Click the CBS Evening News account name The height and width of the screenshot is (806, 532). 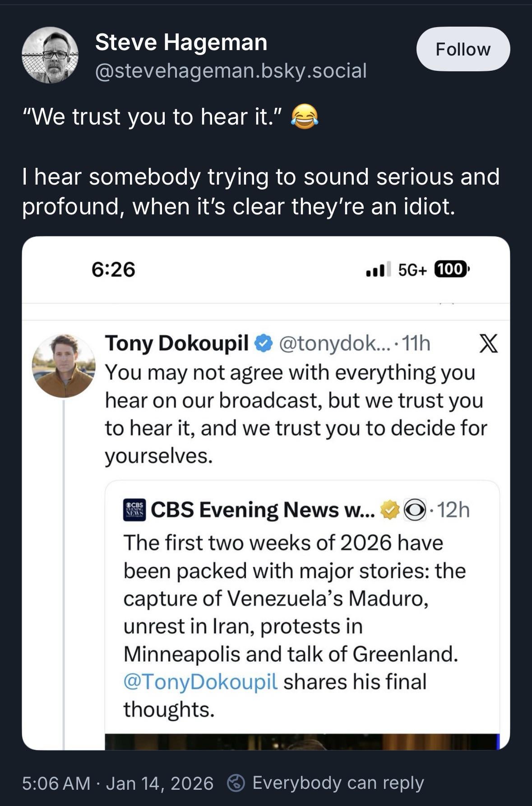coord(262,510)
